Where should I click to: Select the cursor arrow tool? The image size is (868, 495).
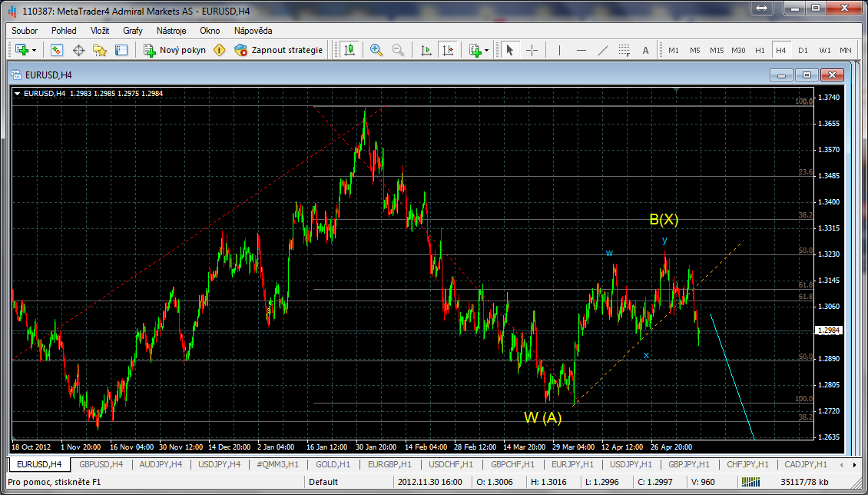(510, 50)
